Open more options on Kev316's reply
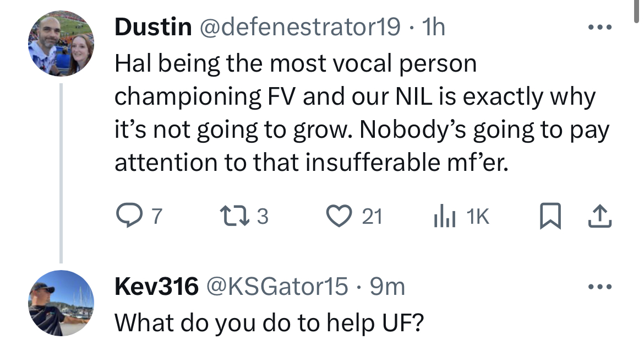This screenshot has height=350, width=644. pos(601,287)
